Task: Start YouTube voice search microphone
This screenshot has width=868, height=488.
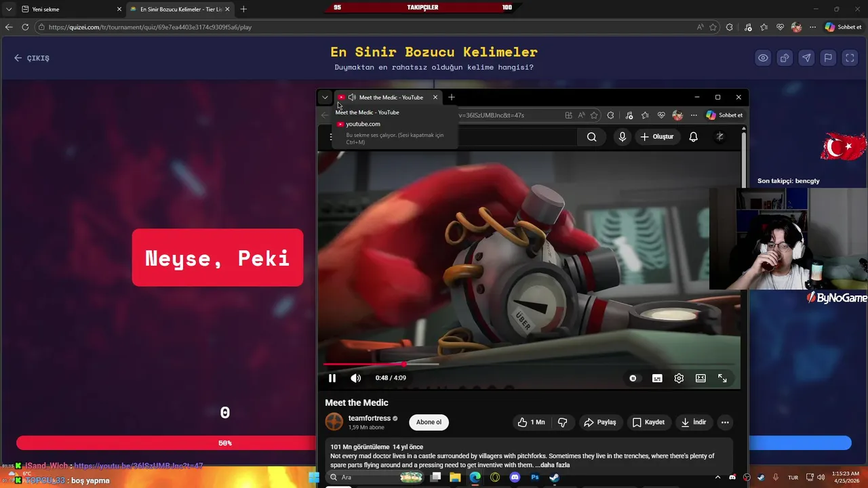Action: tap(623, 137)
